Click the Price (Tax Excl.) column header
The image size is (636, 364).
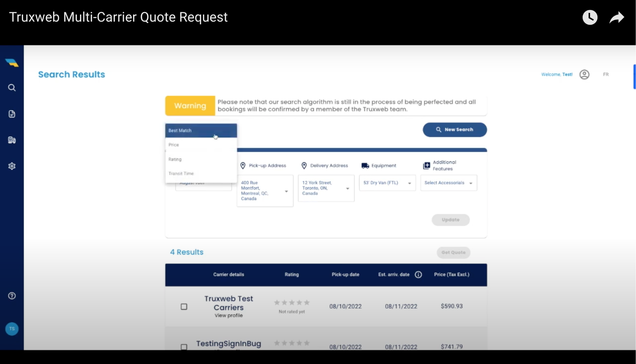[452, 275]
